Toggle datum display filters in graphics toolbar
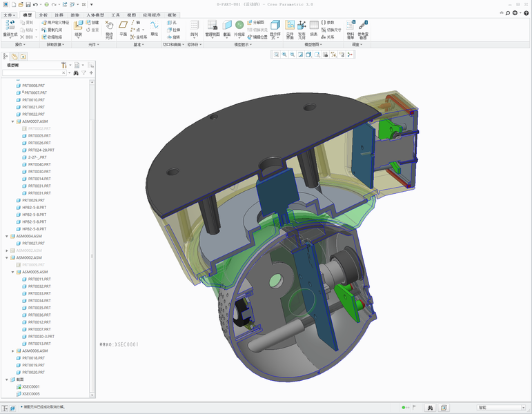This screenshot has height=414, width=532. [333, 55]
